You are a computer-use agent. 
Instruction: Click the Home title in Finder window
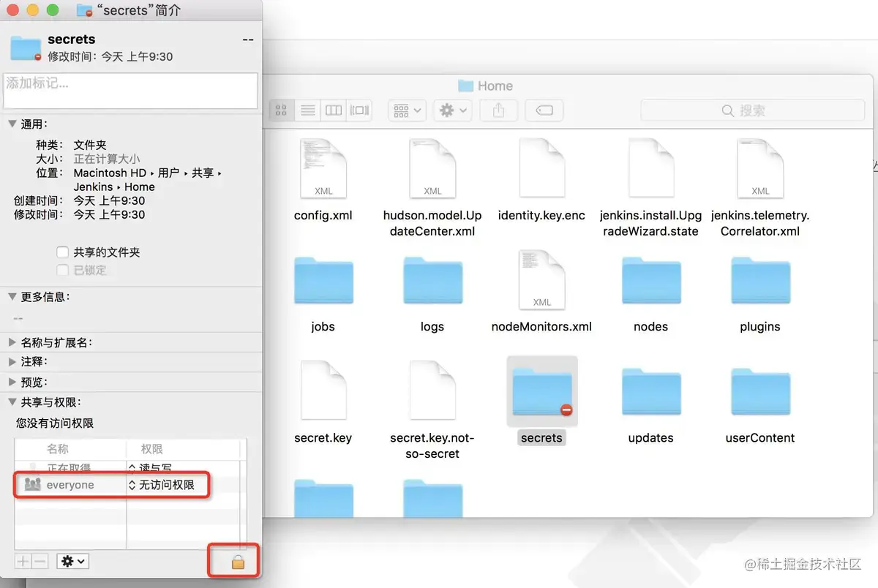495,86
